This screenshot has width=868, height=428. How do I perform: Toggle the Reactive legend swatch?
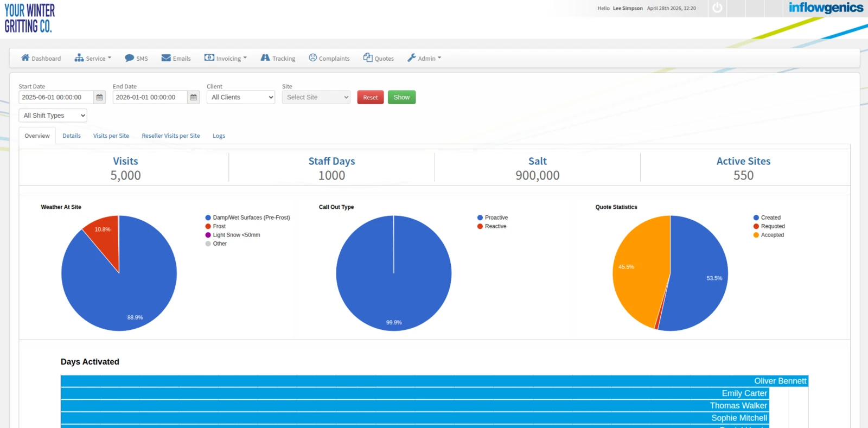480,226
